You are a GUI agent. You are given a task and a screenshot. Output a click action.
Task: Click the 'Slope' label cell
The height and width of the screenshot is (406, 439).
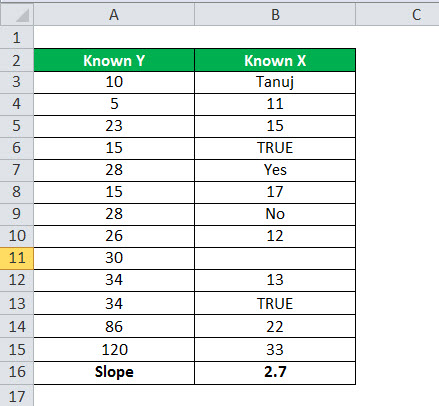coord(114,373)
